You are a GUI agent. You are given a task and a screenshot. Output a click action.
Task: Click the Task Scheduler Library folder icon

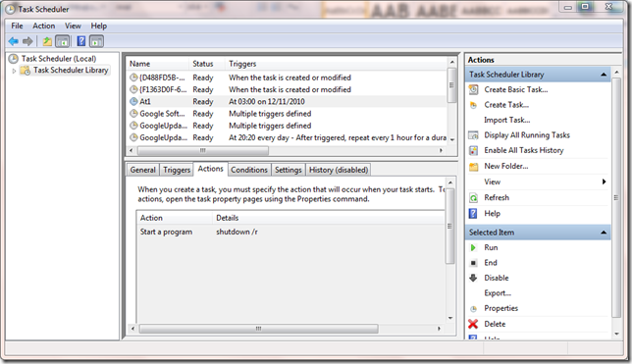[26, 71]
